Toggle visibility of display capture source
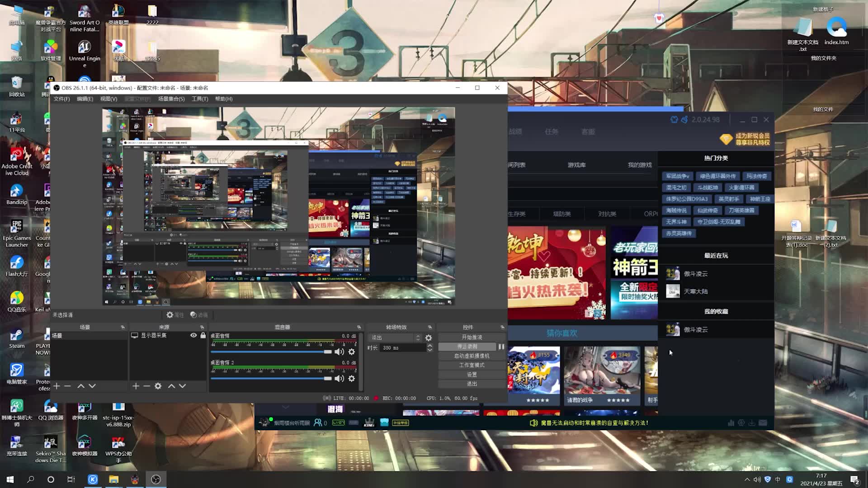Screen dimensions: 868x488 pos(193,334)
